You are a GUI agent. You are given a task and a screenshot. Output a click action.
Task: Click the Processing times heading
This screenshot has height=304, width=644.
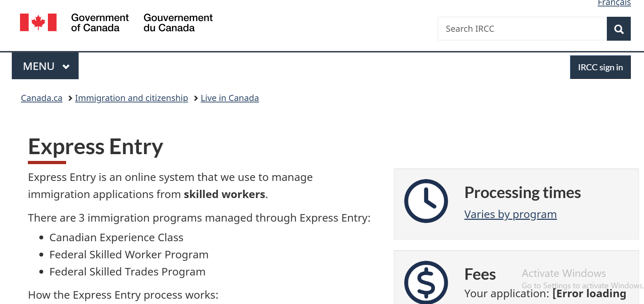pos(522,193)
